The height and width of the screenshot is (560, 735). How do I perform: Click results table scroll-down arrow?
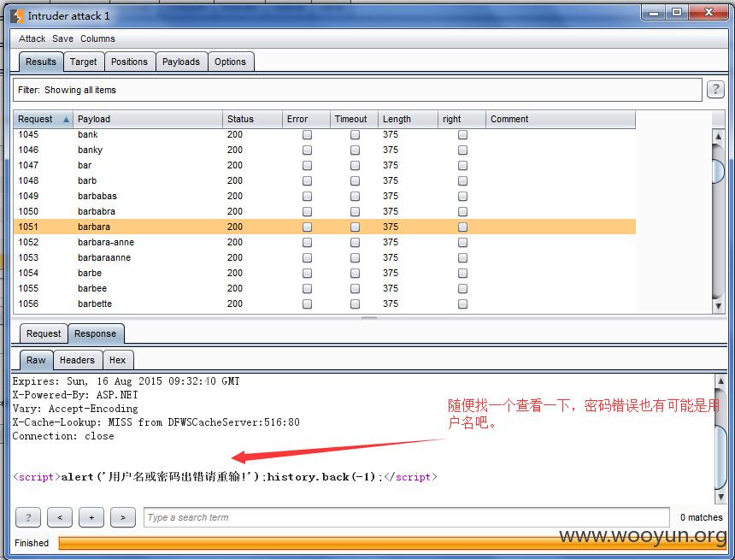click(x=718, y=306)
